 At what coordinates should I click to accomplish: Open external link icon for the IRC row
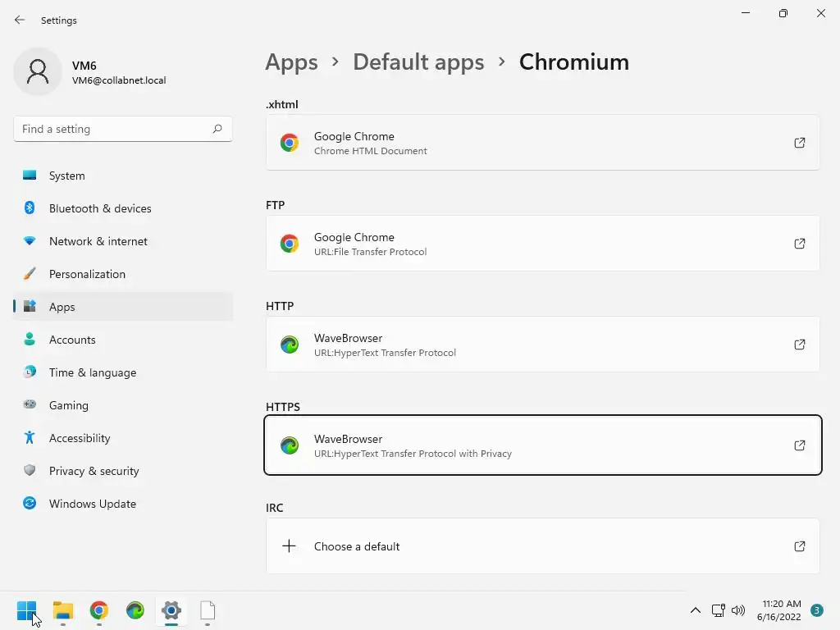pyautogui.click(x=799, y=546)
